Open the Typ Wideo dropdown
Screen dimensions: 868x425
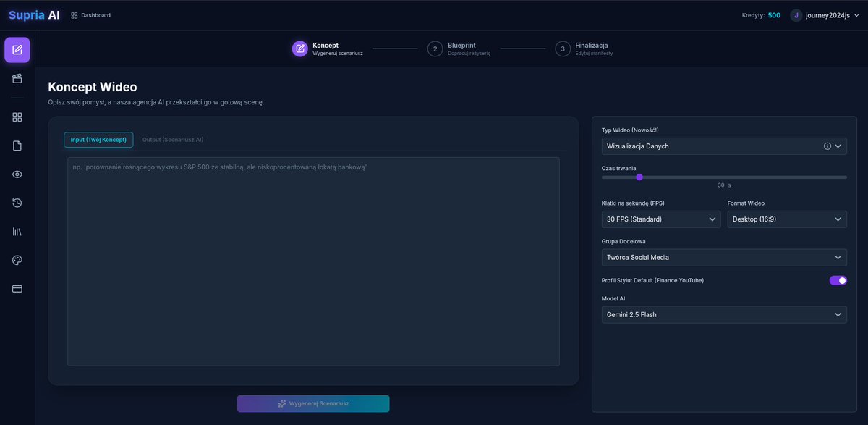coord(724,146)
